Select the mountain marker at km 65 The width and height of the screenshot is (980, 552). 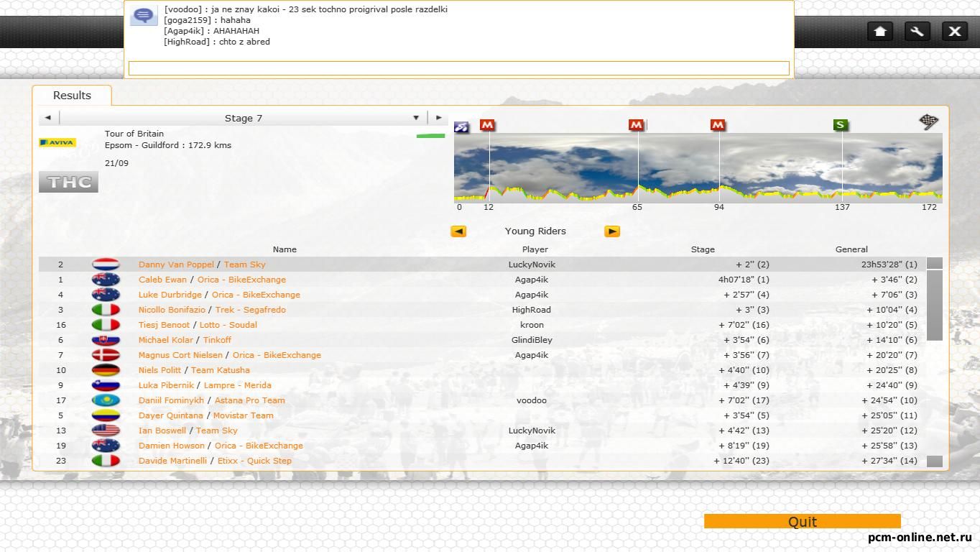(636, 125)
